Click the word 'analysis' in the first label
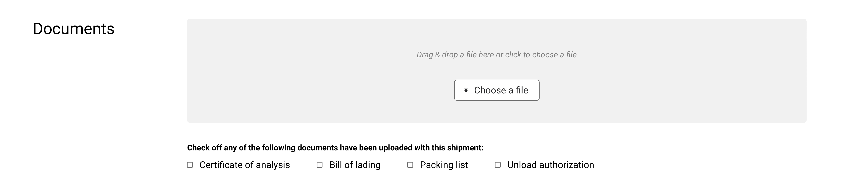The image size is (868, 184). pyautogui.click(x=273, y=165)
